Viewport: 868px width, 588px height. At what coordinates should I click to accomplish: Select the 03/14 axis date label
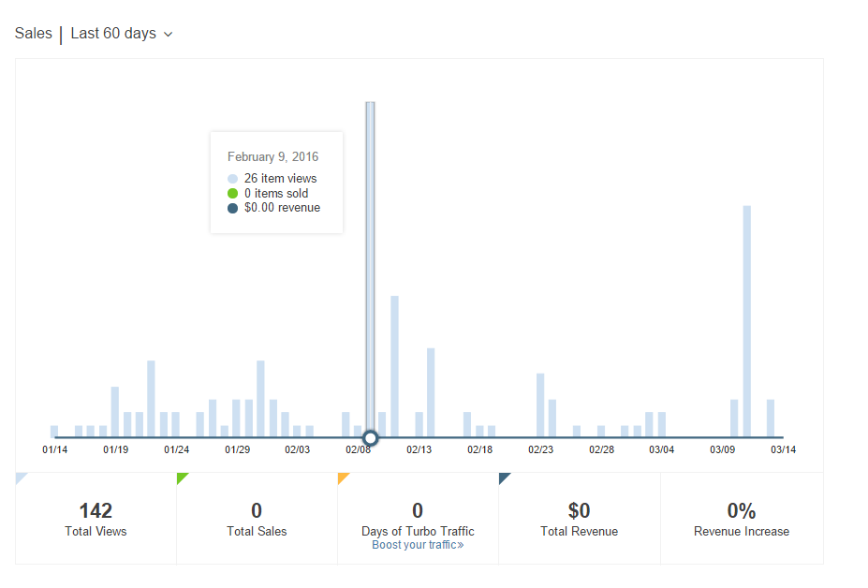784,449
